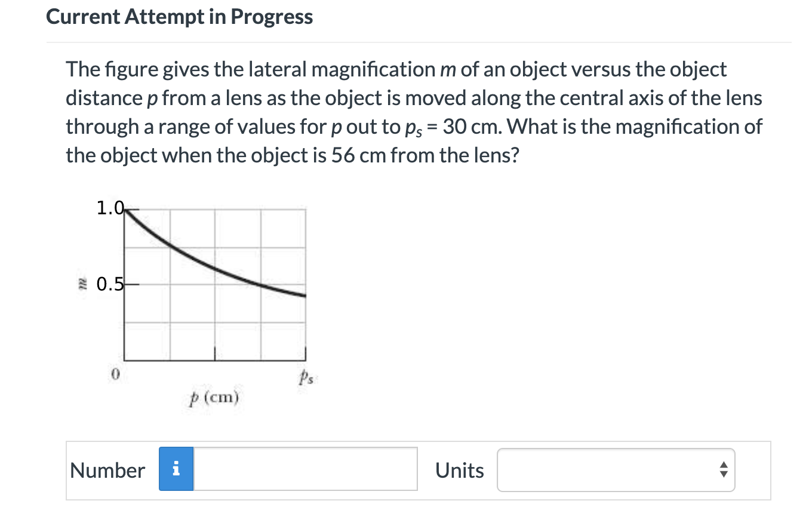Select the p (cm) axis label on the graph
The width and height of the screenshot is (812, 516).
tap(213, 395)
